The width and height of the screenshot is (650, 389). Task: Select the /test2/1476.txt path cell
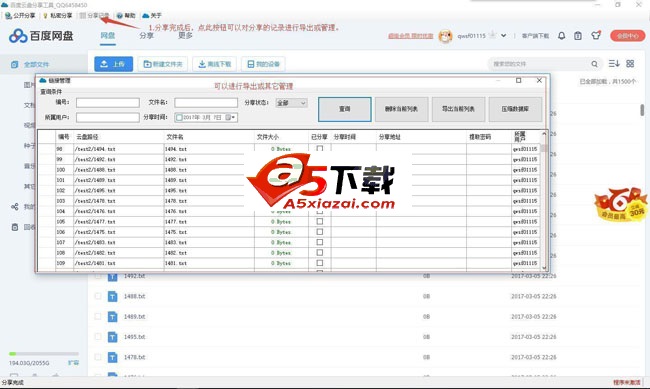coord(119,211)
